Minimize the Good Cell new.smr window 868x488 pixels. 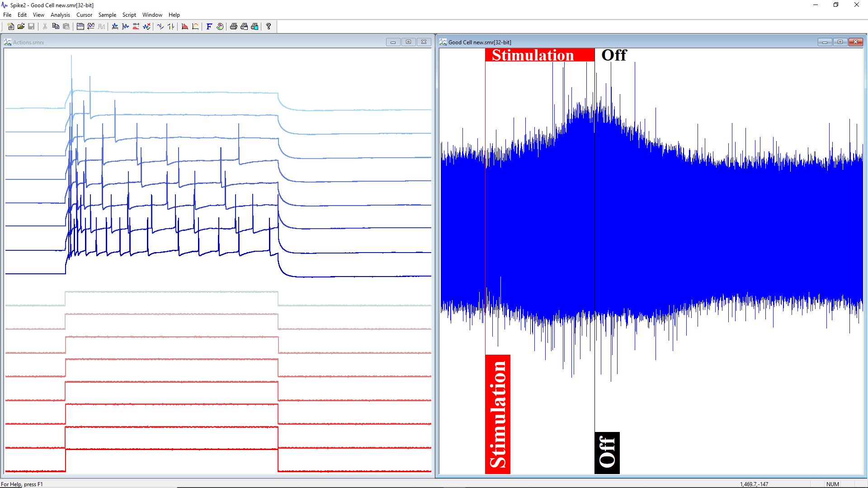825,42
